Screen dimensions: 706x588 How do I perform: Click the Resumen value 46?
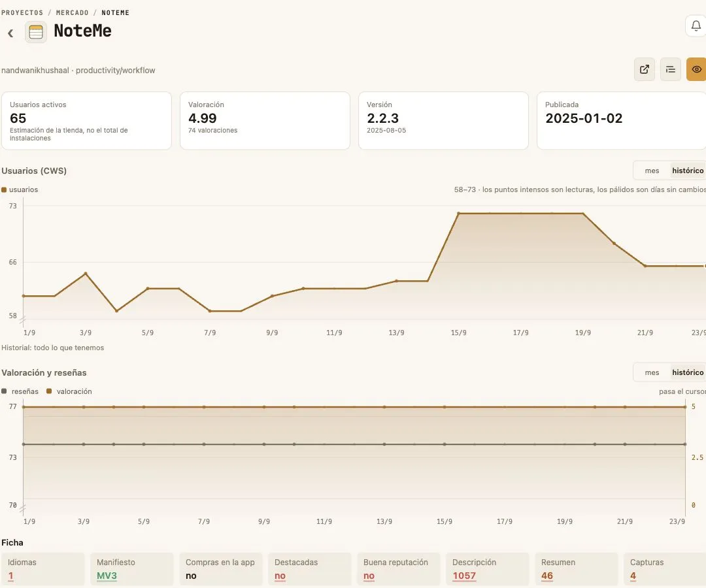547,576
